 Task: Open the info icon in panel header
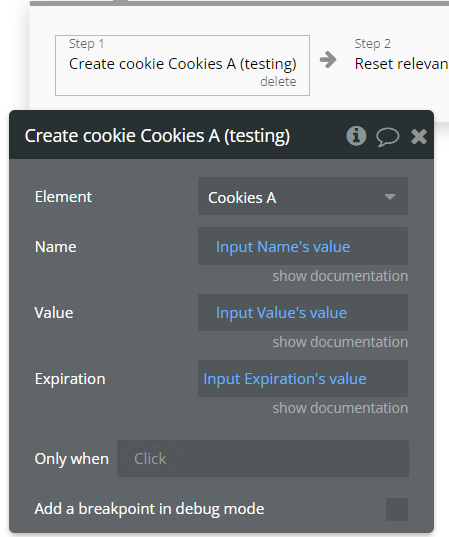click(x=356, y=136)
